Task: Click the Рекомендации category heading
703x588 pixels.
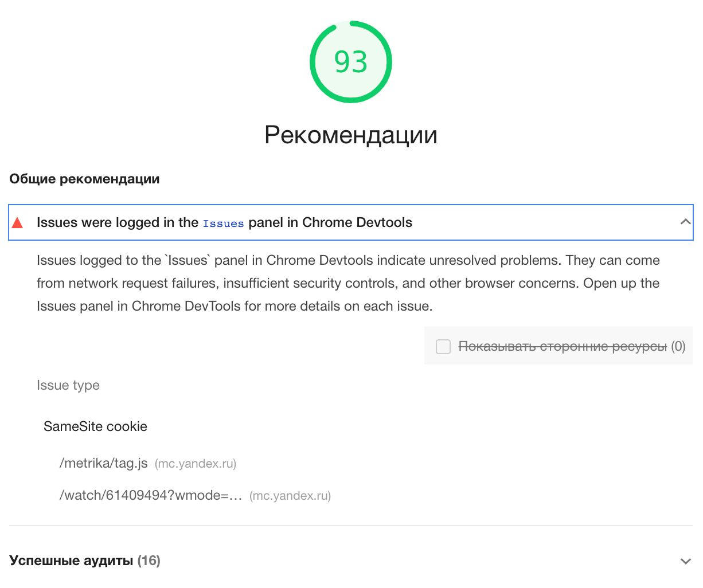Action: pos(351,135)
